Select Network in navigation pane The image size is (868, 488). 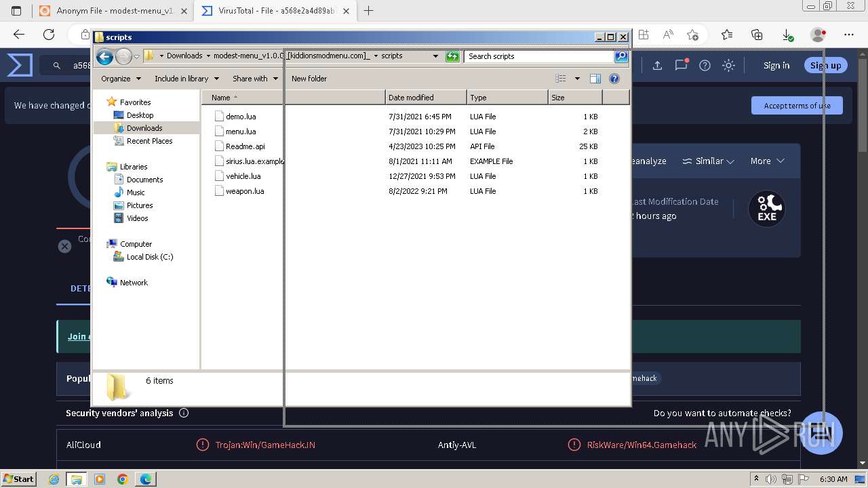click(134, 283)
